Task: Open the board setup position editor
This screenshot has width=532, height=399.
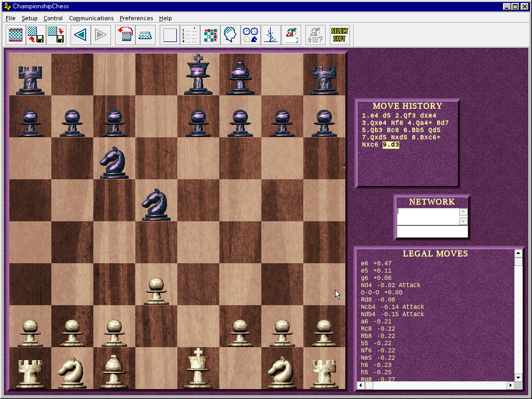Action: [x=210, y=34]
